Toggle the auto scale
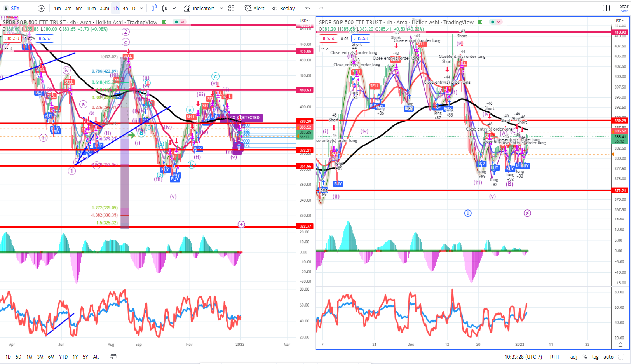 coord(608,357)
